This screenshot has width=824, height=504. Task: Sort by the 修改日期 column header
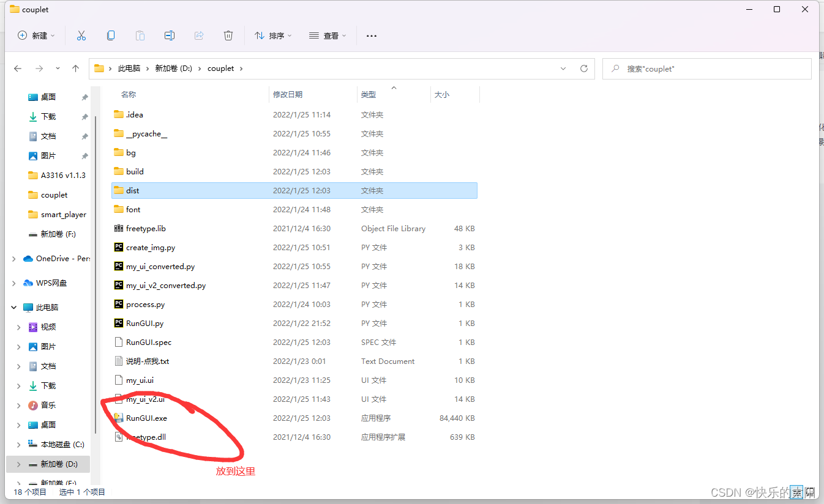(288, 94)
